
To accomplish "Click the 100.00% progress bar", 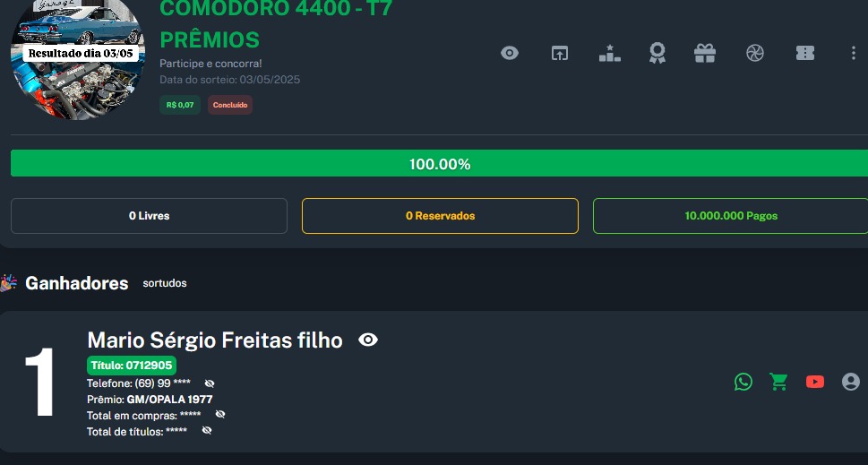I will 439,164.
